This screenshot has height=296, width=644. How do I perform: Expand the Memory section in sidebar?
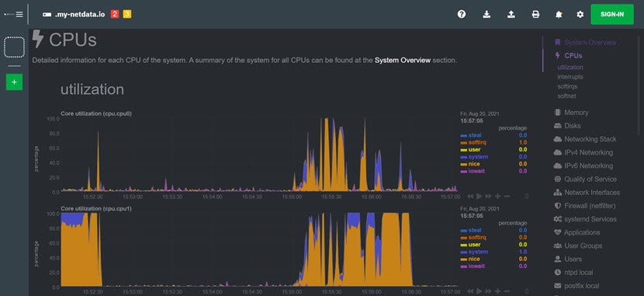(x=576, y=112)
